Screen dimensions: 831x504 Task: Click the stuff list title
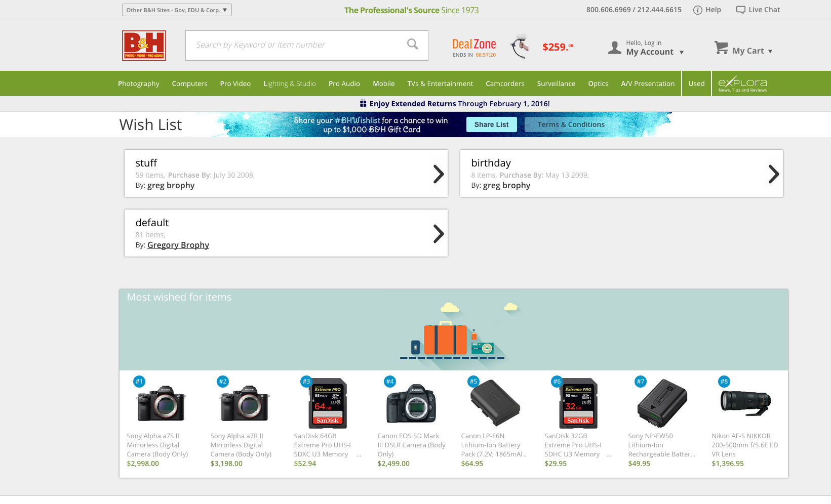(x=146, y=163)
